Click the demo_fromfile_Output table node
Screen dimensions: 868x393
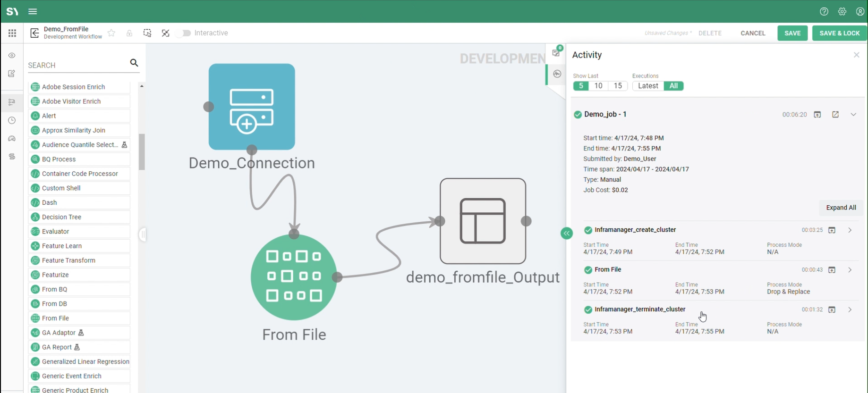coord(483,221)
